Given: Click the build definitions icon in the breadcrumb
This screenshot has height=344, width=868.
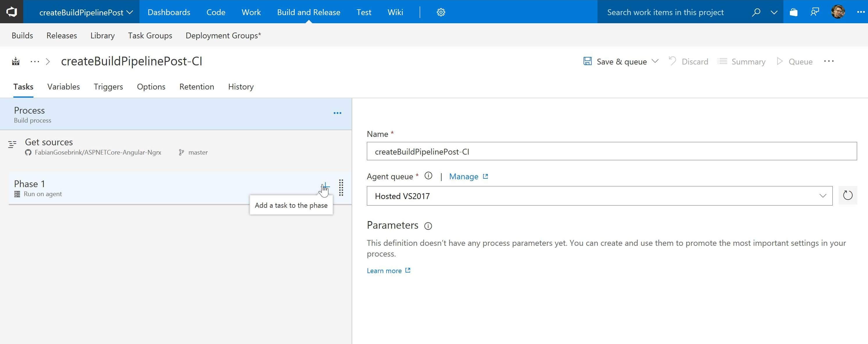Looking at the screenshot, I should 15,61.
